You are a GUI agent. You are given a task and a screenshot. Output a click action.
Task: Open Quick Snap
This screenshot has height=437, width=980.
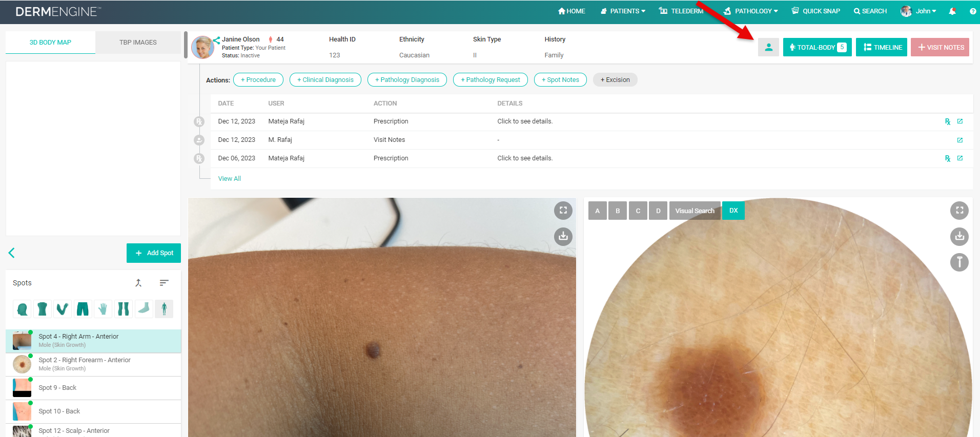click(x=816, y=11)
